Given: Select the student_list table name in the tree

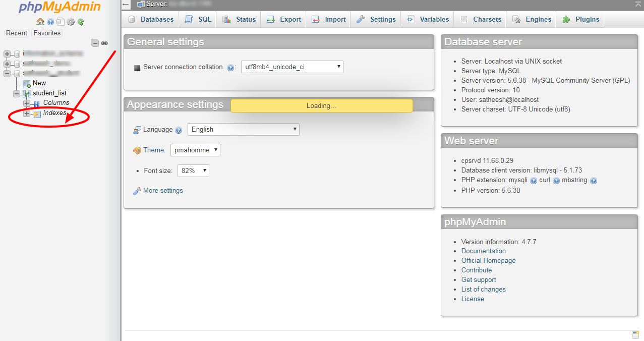Looking at the screenshot, I should 49,93.
